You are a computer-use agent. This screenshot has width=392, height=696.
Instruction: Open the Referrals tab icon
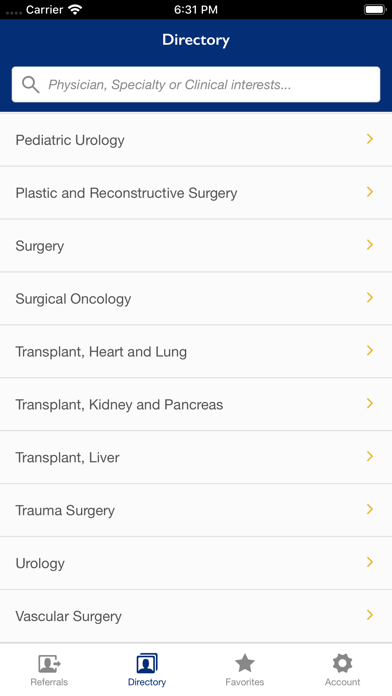pos(49,664)
